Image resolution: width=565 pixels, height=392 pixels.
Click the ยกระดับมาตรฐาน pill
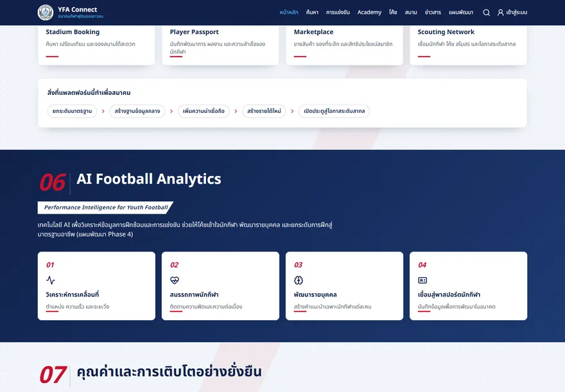coord(72,111)
